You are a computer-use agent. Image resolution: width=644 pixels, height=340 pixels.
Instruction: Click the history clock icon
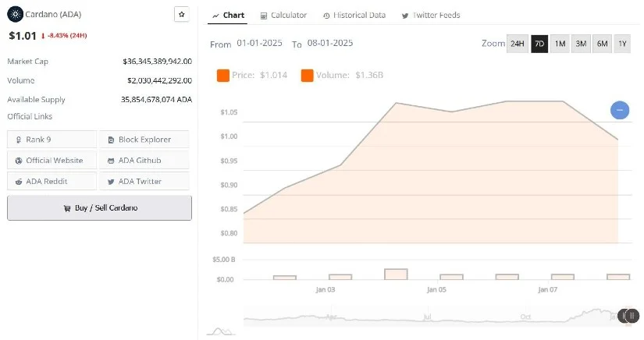pos(326,16)
